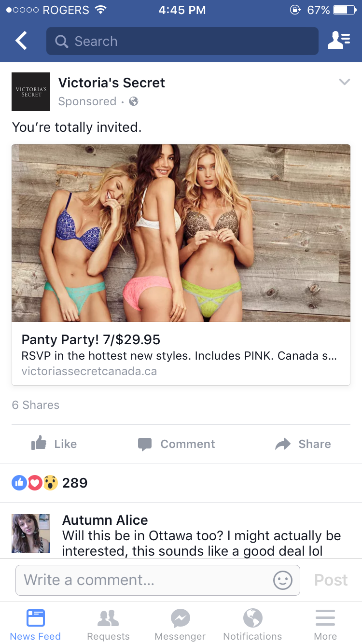This screenshot has width=362, height=644.
Task: Open Autumn Alice's profile picture
Action: (x=31, y=533)
